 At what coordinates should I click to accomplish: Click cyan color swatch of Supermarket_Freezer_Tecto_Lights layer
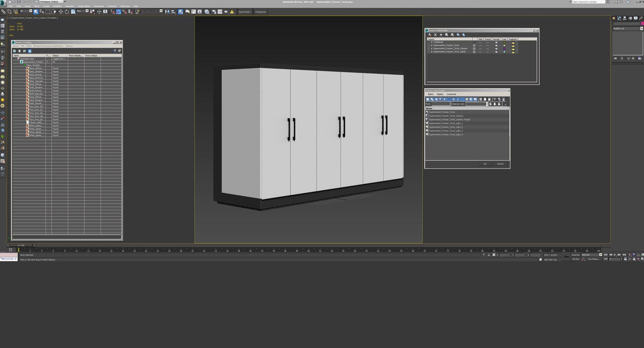504,52
